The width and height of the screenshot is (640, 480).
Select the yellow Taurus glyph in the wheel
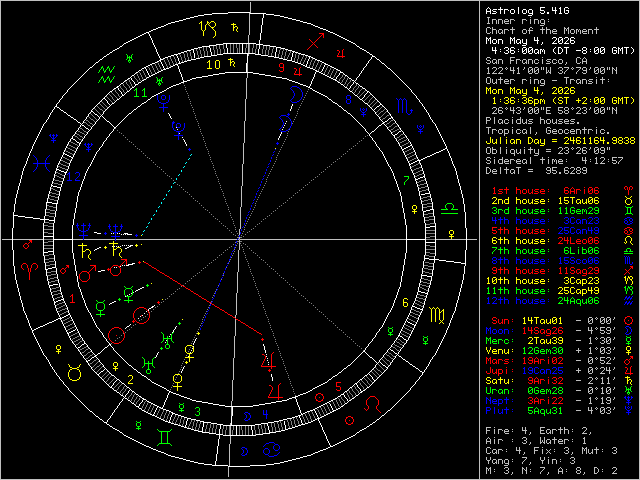point(75,373)
